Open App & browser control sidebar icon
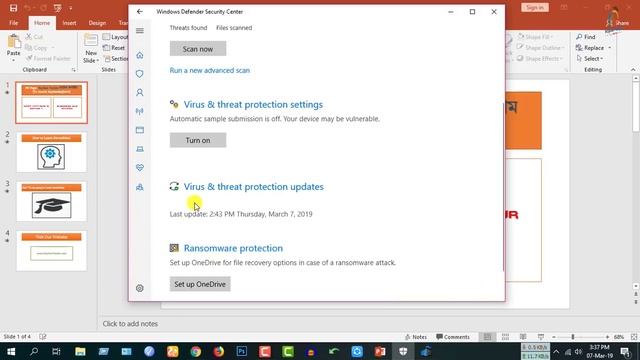This screenshot has height=360, width=640. coord(140,130)
